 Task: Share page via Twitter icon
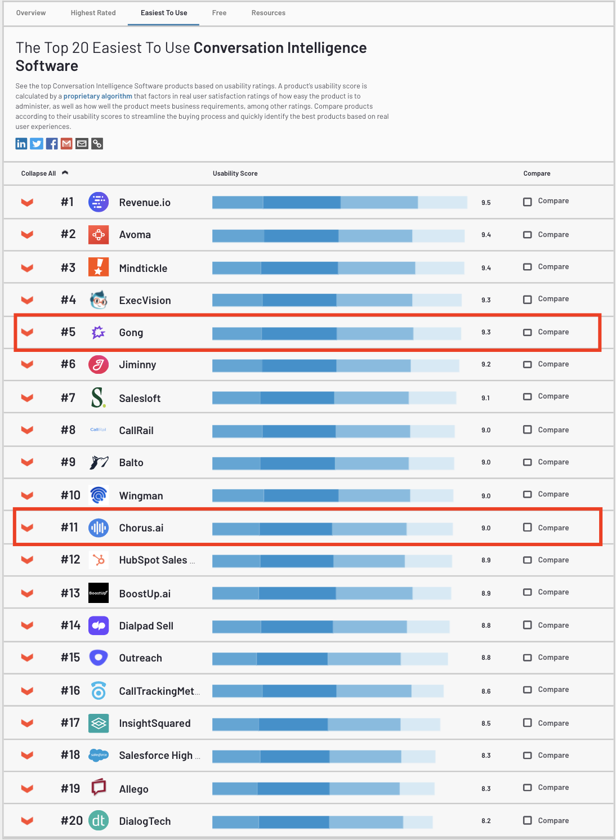(37, 144)
